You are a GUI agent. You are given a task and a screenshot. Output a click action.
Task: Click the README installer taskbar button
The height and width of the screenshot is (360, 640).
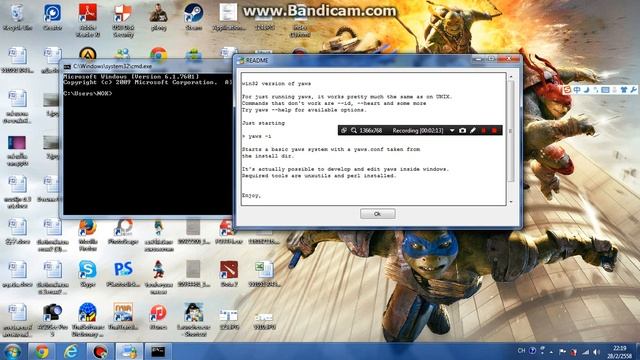[x=129, y=351]
